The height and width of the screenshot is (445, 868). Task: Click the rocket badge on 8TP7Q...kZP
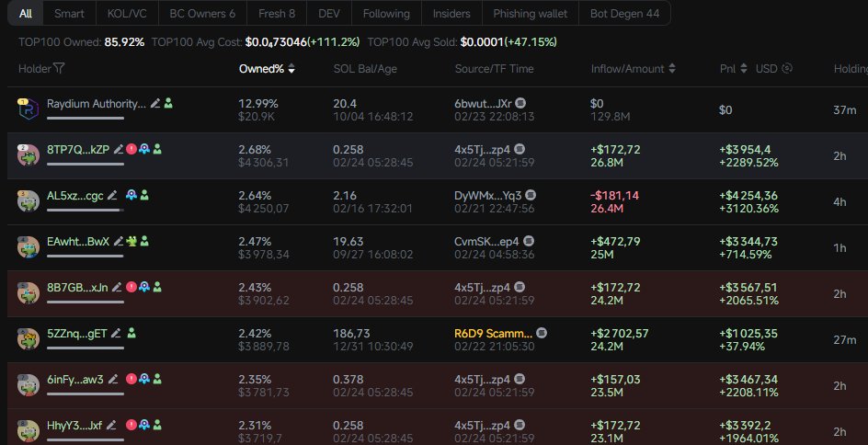pos(144,149)
